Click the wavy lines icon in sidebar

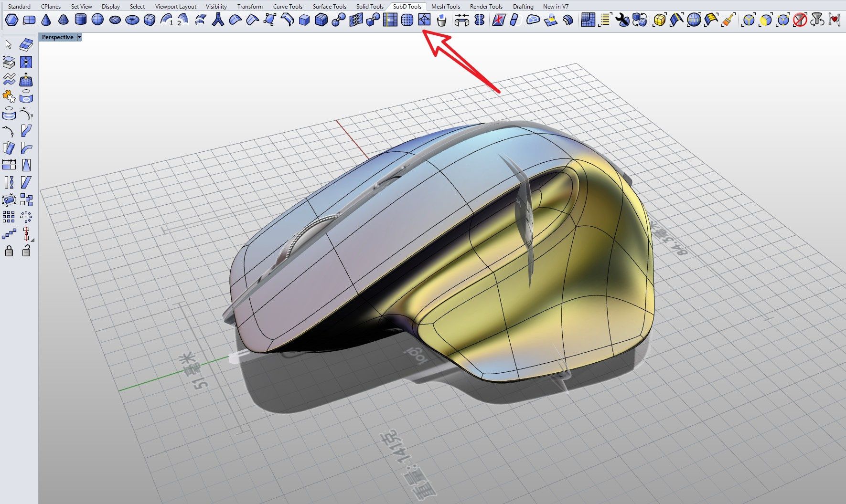coord(9,79)
